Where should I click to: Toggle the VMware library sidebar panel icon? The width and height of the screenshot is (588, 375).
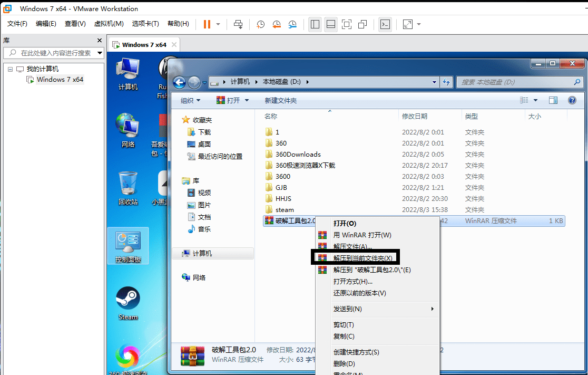315,24
